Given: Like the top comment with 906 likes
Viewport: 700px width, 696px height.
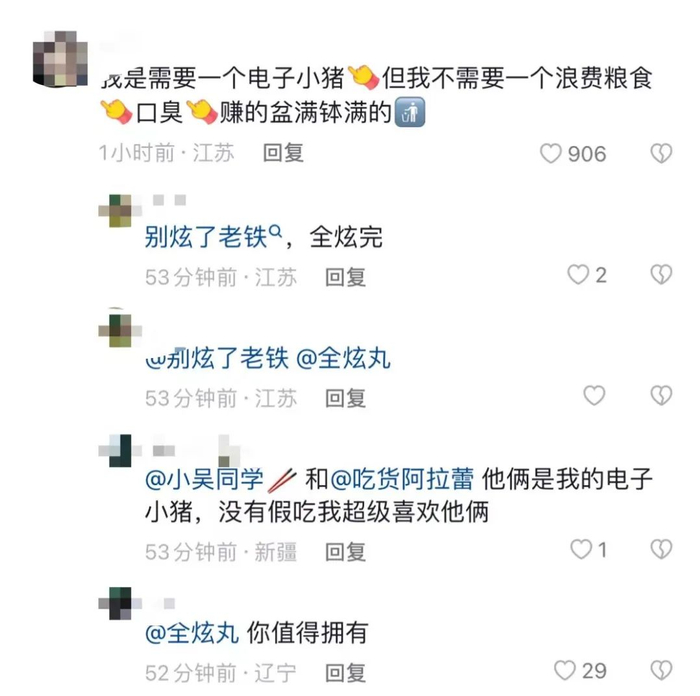Looking at the screenshot, I should pyautogui.click(x=552, y=153).
